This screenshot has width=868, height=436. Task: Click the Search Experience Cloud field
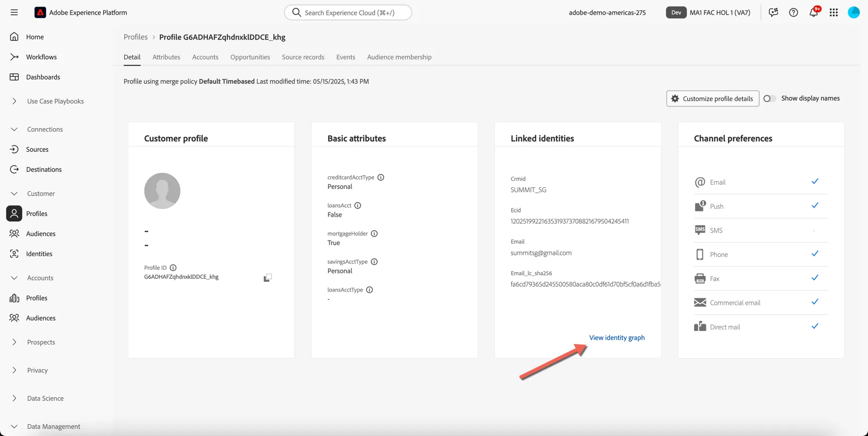[x=348, y=13]
